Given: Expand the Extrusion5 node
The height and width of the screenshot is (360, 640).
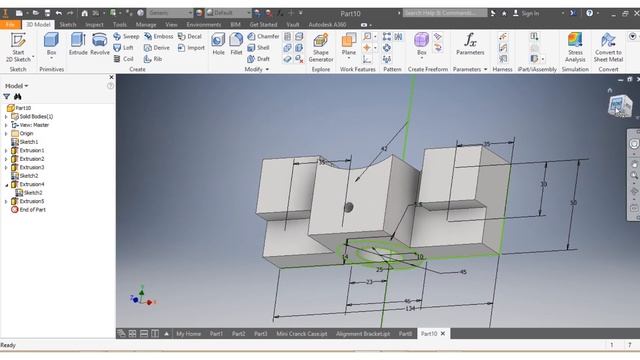Looking at the screenshot, I should click(6, 202).
